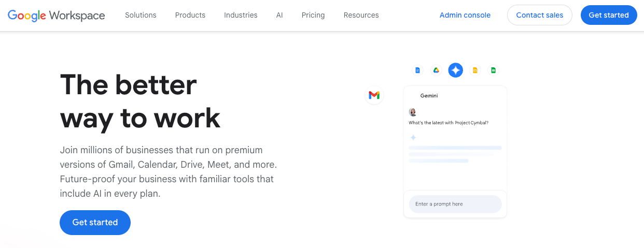This screenshot has width=644, height=248.
Task: Select the Google Drive icon
Action: click(x=437, y=70)
